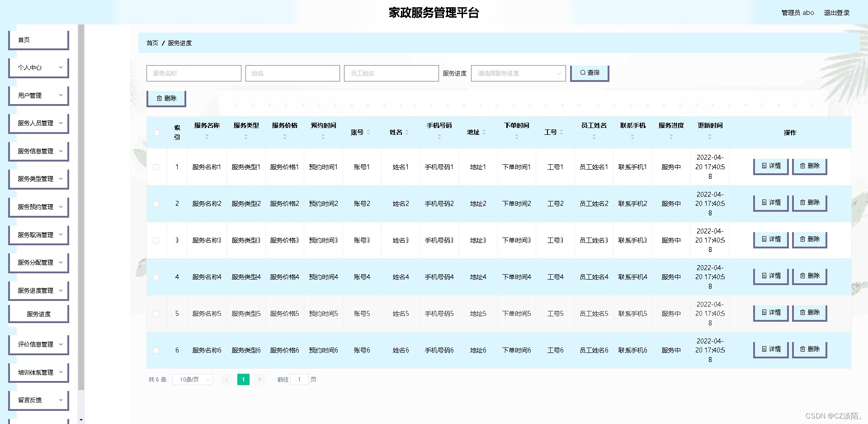Delete the 服务名称6 row
This screenshot has width=868, height=424.
coord(809,349)
